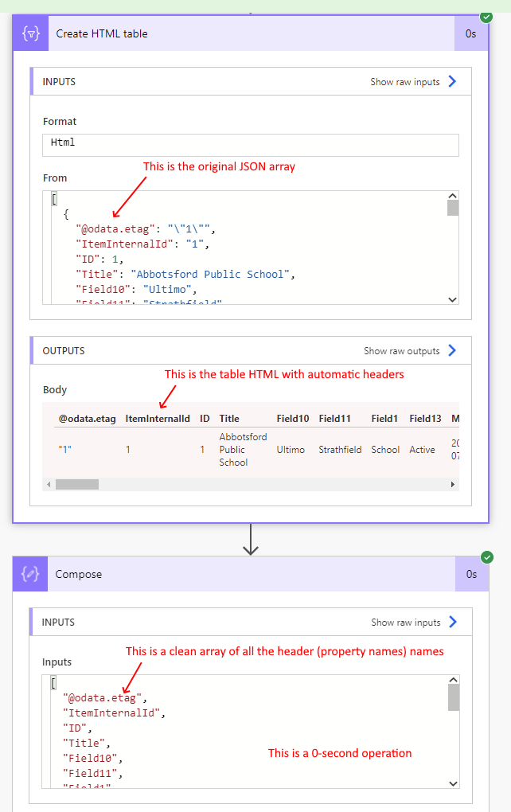Click the green success checkmark on Compose
Screen dimensions: 511x812
[486, 557]
